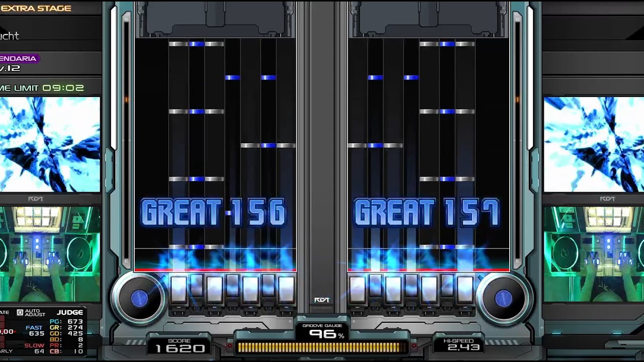Select the CB: 10 judge count
644x362 pixels.
tap(66, 351)
